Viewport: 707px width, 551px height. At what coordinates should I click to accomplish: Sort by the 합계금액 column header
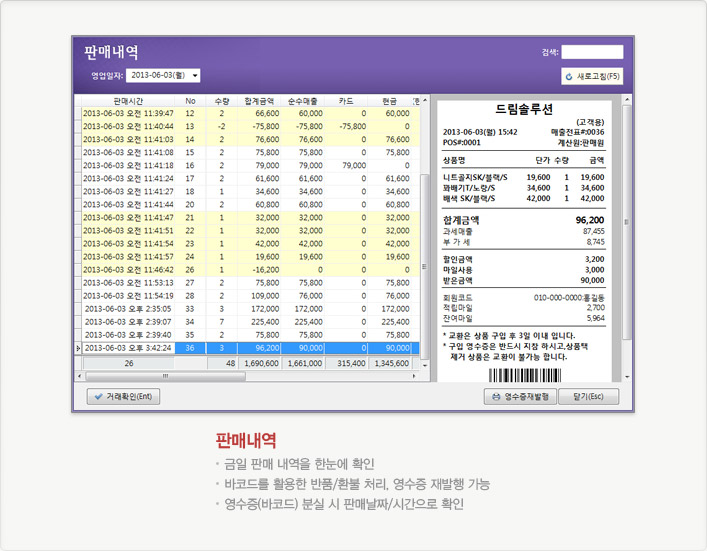click(259, 101)
